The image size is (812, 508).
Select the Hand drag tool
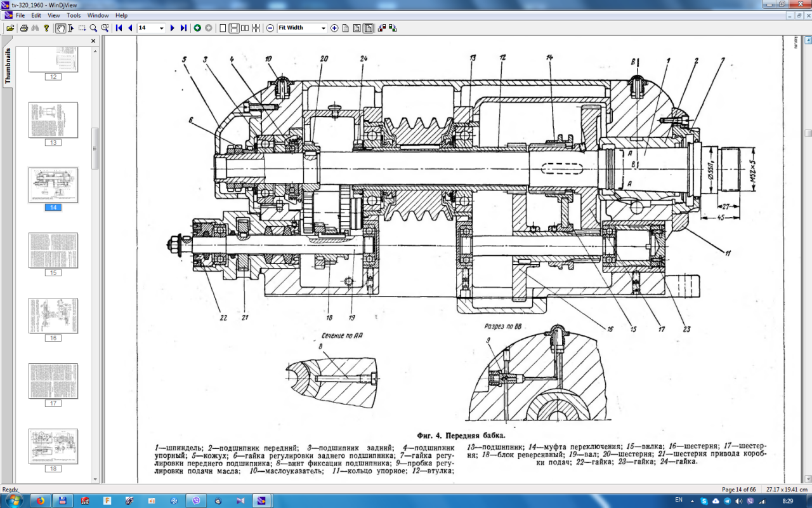60,28
